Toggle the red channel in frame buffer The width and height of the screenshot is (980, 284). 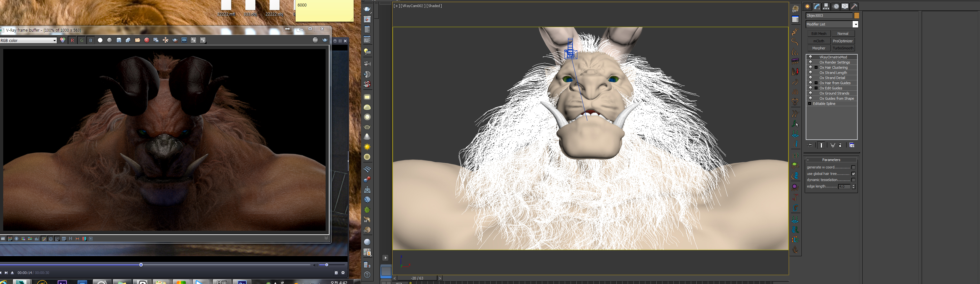tap(72, 40)
